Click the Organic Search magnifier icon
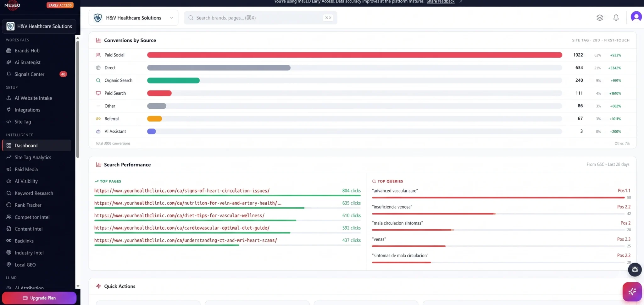Image resolution: width=644 pixels, height=305 pixels. click(98, 80)
